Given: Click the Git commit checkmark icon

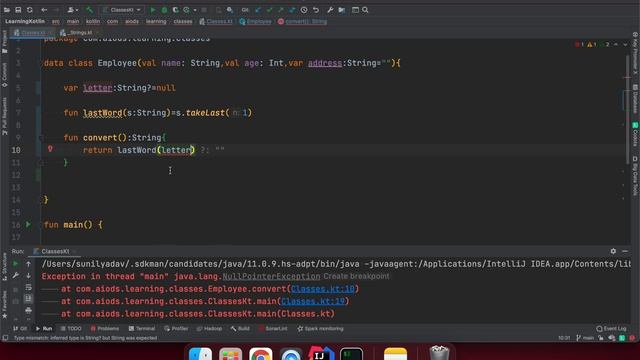Looking at the screenshot, I should 269,10.
